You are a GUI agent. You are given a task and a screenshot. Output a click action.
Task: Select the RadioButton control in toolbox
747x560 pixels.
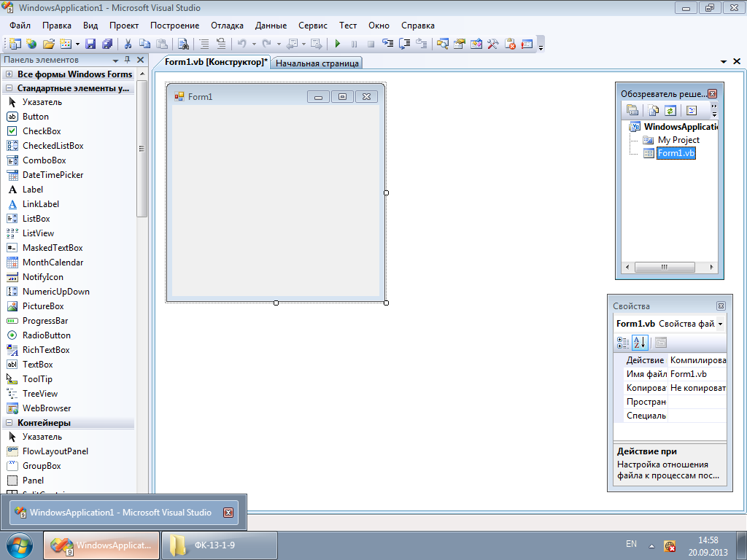click(46, 335)
